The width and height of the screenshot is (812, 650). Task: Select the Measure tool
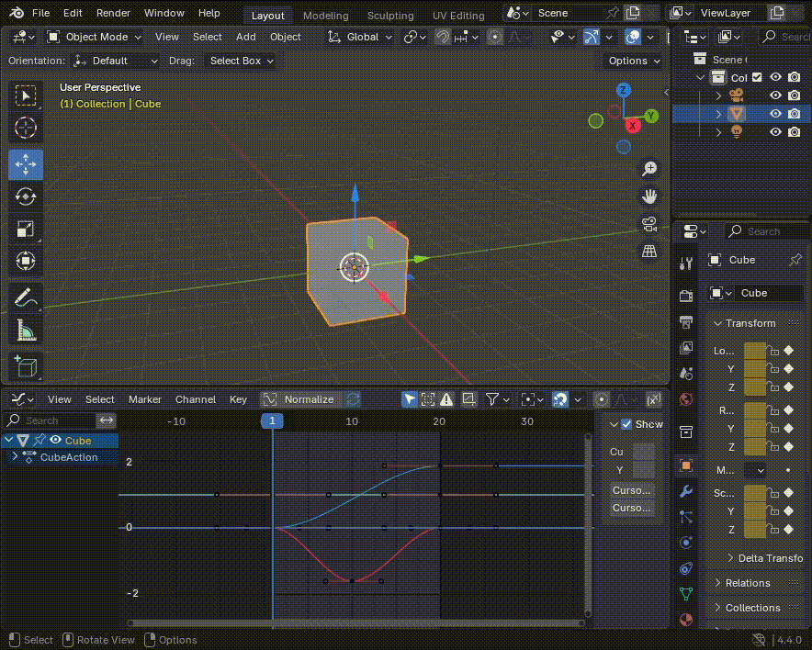pyautogui.click(x=26, y=331)
